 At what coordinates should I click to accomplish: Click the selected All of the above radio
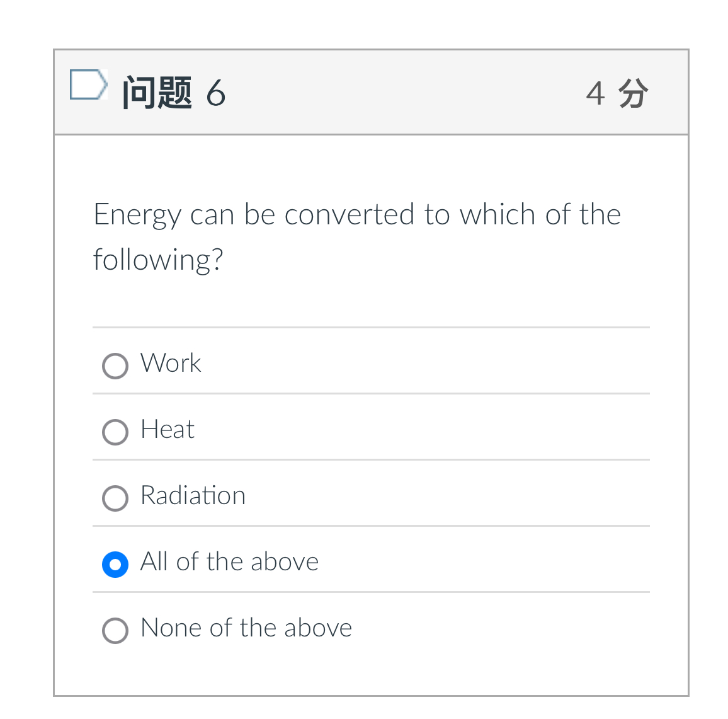pyautogui.click(x=115, y=564)
